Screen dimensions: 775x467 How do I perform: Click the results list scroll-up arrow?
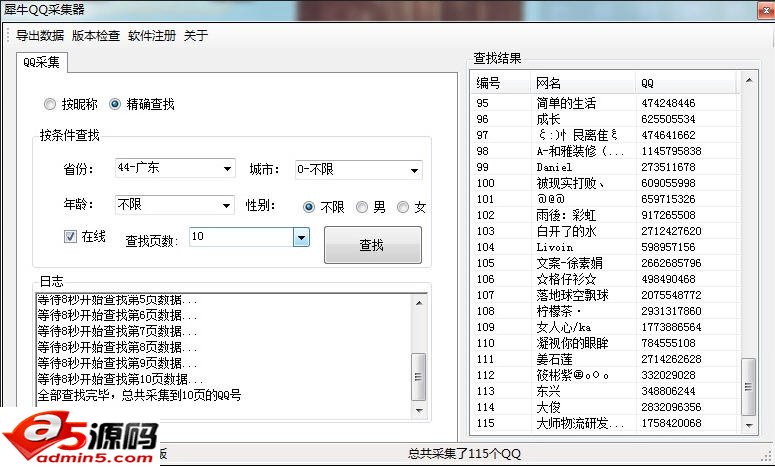tap(749, 80)
